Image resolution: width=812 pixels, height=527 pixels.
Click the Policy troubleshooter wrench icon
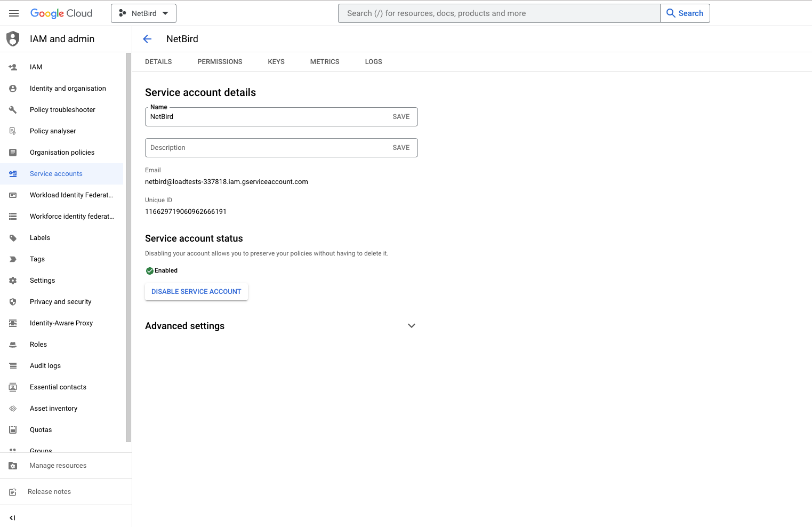(13, 110)
